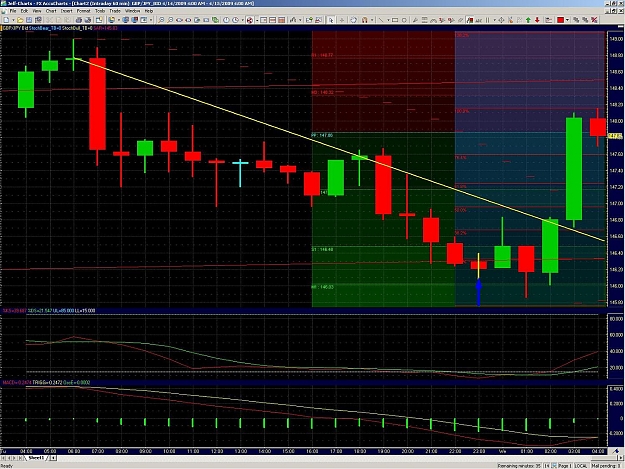This screenshot has width=625, height=469.
Task: Open the File menu
Action: [x=13, y=11]
